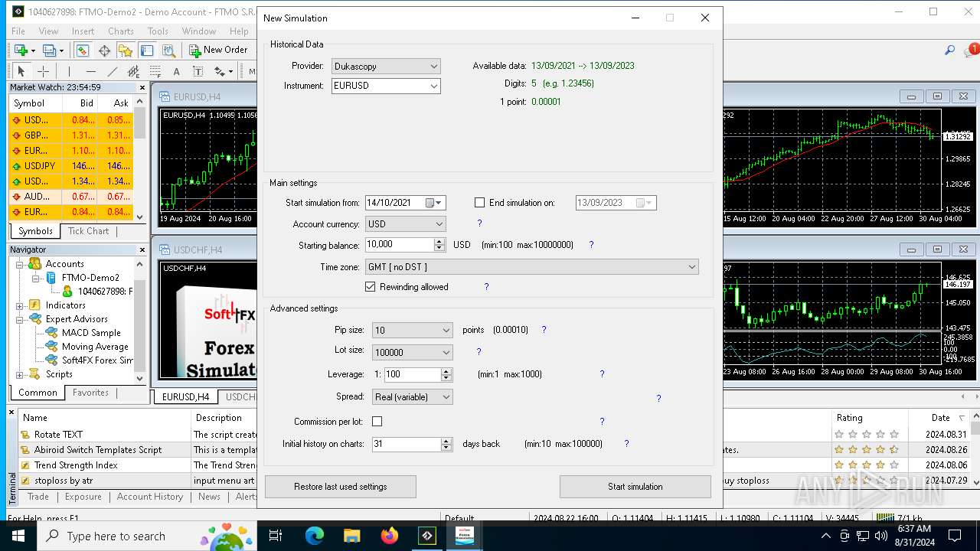Open the Spread dropdown showing Real (variable)
This screenshot has width=980, height=551.
pyautogui.click(x=412, y=396)
